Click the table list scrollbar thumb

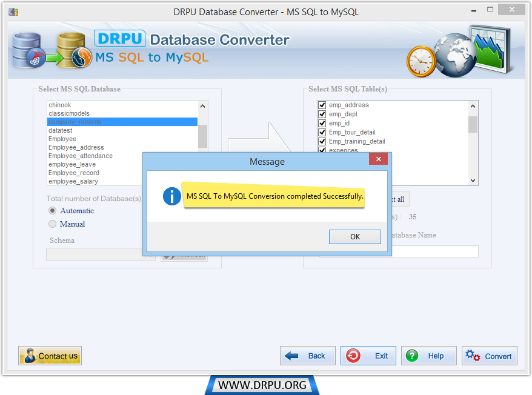pyautogui.click(x=473, y=124)
